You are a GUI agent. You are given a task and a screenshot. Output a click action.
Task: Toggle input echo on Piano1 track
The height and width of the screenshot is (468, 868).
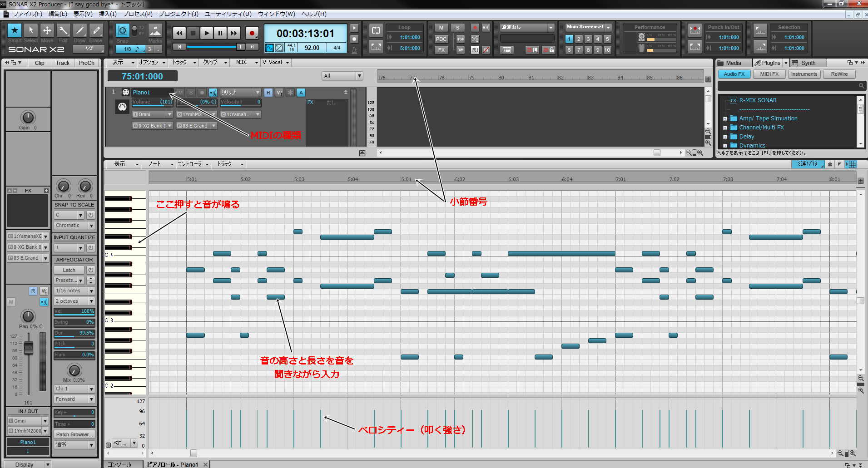tap(213, 93)
